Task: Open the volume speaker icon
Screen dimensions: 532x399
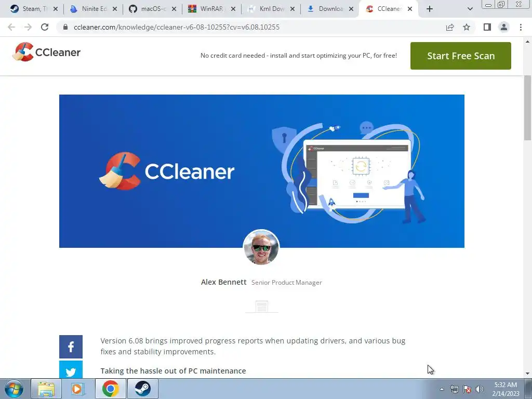Action: point(479,389)
